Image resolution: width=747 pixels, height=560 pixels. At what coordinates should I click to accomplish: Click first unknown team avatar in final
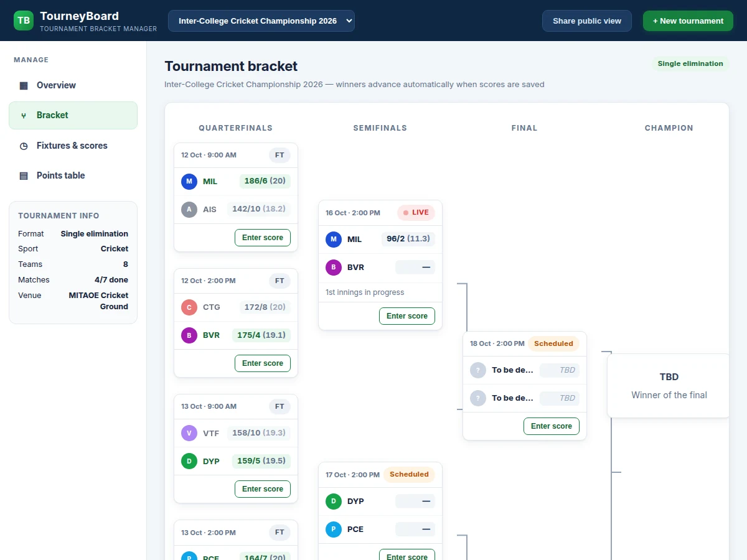pyautogui.click(x=478, y=370)
